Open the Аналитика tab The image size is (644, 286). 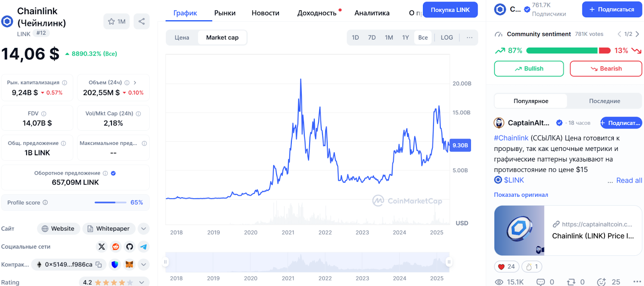pos(372,13)
